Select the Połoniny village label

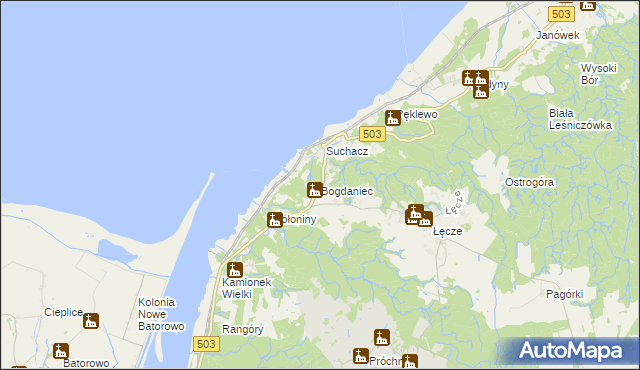[x=300, y=219]
